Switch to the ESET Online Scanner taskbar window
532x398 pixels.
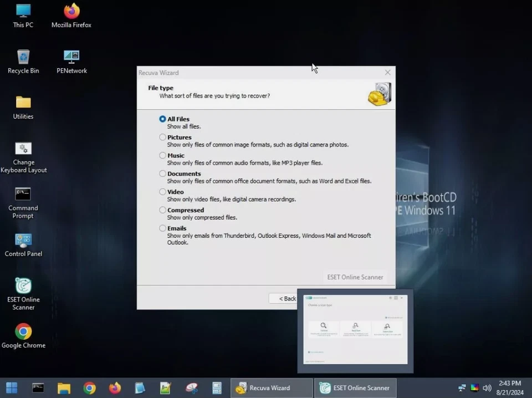tap(355, 387)
